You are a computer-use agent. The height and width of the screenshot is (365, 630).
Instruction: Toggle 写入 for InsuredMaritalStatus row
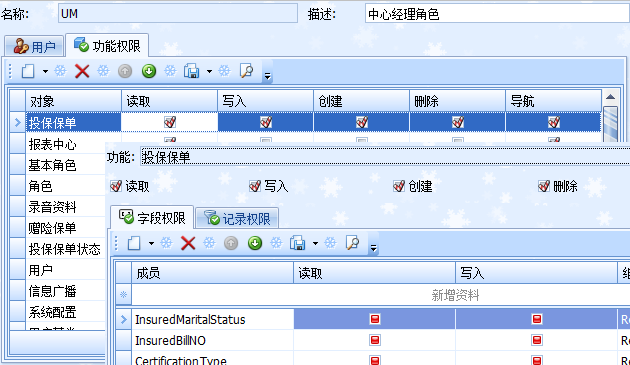[537, 319]
